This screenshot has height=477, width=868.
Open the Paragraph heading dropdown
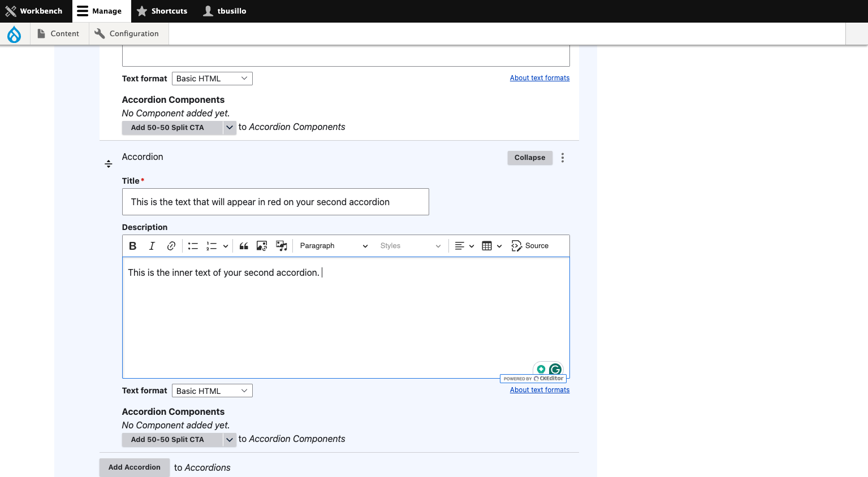coord(334,246)
